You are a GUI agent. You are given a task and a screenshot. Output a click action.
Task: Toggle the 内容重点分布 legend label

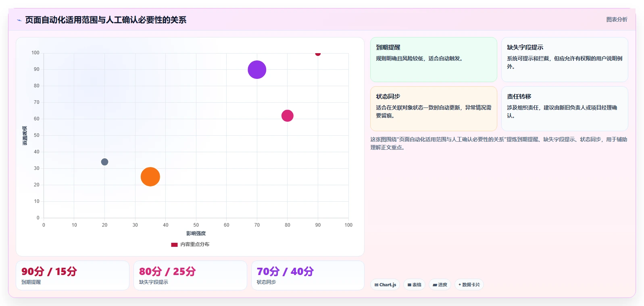pyautogui.click(x=195, y=244)
